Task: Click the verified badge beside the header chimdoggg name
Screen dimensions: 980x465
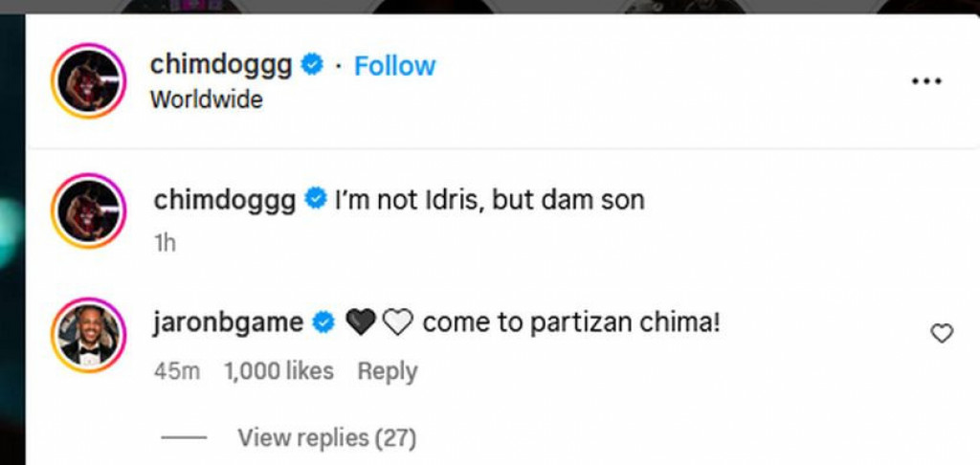Action: 312,65
